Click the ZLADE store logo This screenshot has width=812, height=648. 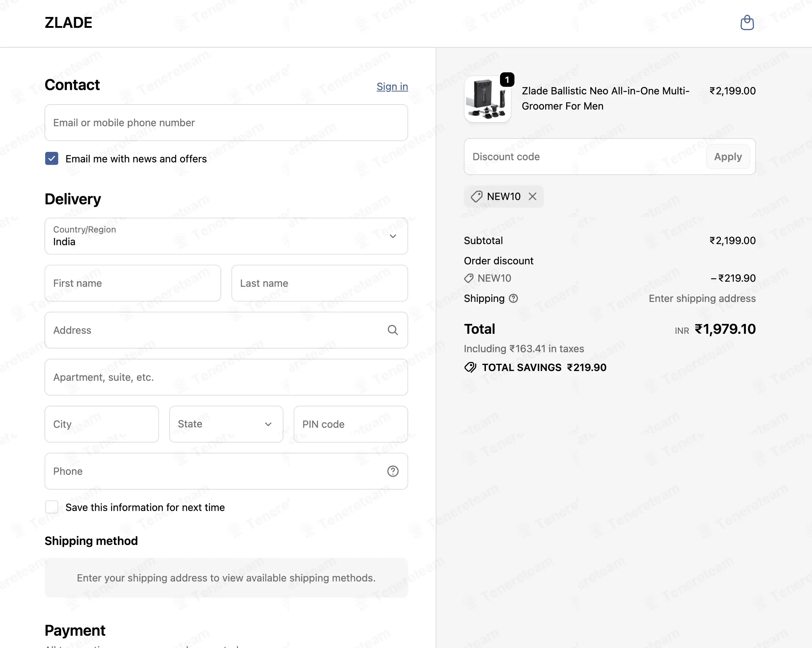click(68, 23)
